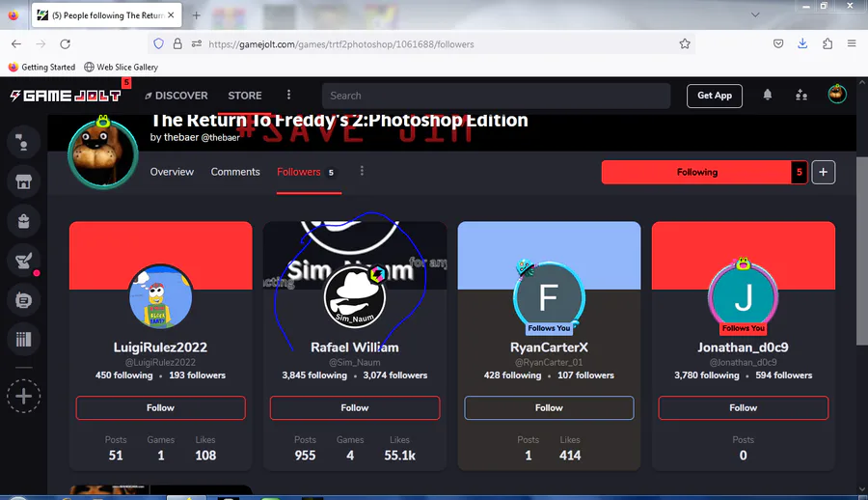Click the browser address bar URL
Image resolution: width=868 pixels, height=500 pixels.
click(x=341, y=44)
